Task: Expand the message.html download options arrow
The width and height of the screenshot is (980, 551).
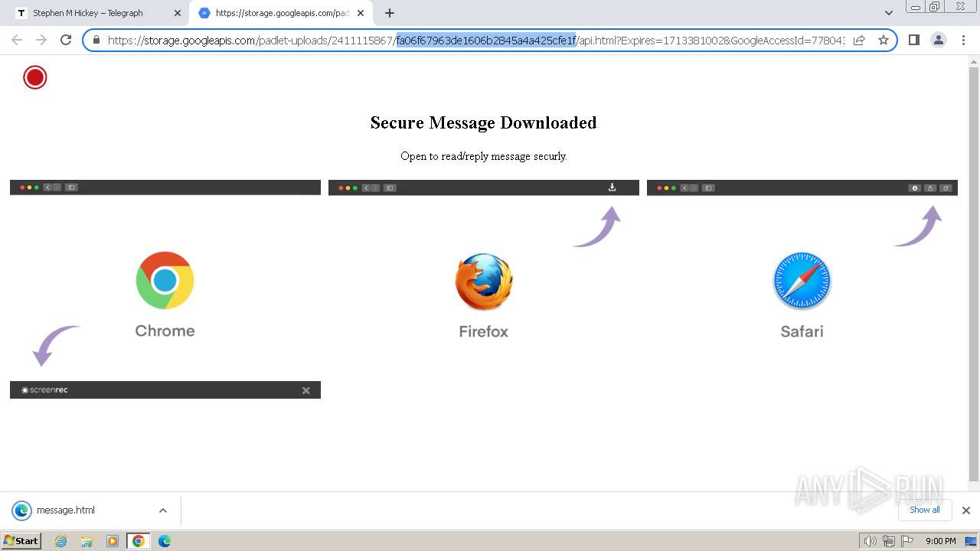Action: pos(162,510)
